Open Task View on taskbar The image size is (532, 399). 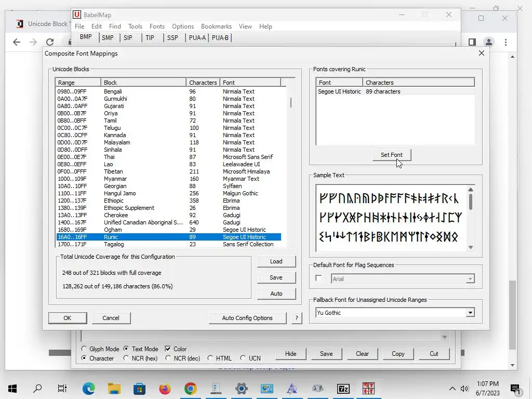[62, 389]
